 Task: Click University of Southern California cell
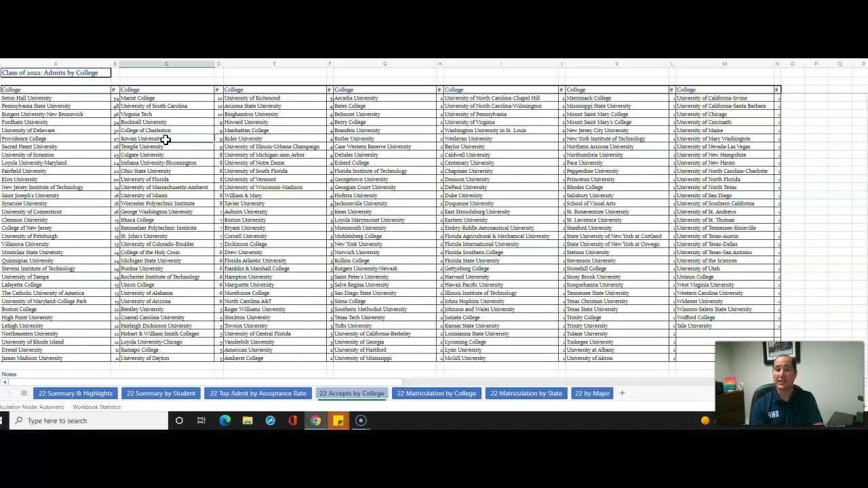click(x=724, y=204)
